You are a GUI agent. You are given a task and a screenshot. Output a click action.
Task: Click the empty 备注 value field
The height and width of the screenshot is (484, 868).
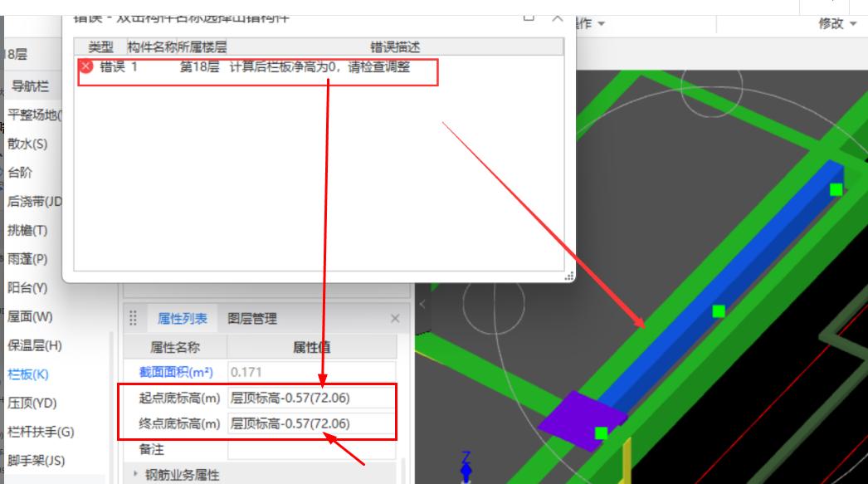[312, 449]
